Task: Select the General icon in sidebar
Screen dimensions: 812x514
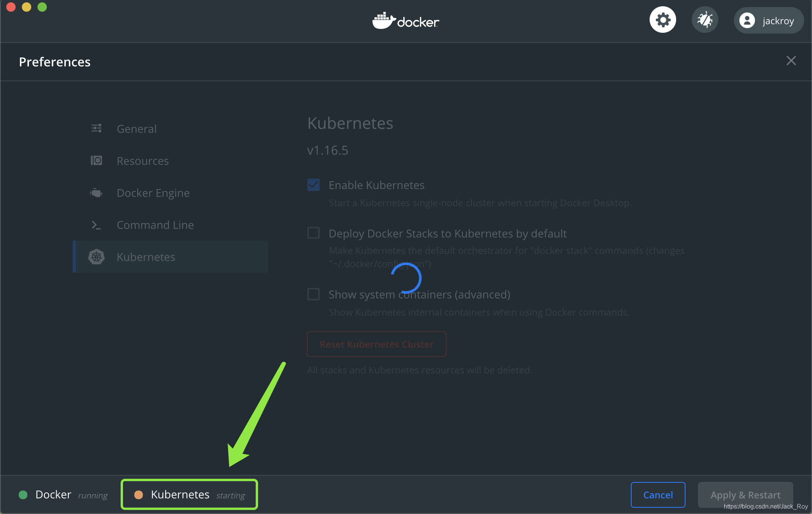Action: click(96, 128)
